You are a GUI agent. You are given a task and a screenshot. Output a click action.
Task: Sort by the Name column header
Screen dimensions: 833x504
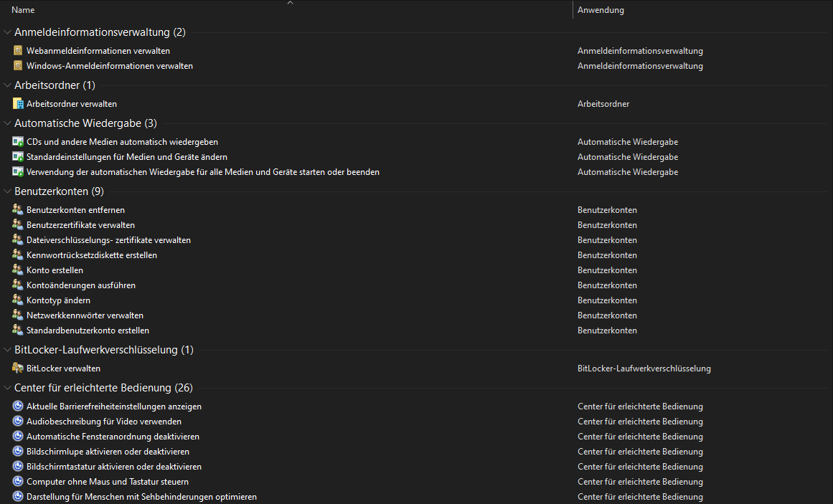tap(23, 10)
